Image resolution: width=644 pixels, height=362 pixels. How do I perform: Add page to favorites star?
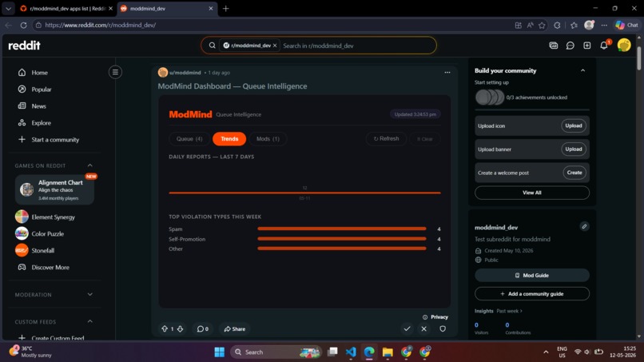pyautogui.click(x=542, y=25)
